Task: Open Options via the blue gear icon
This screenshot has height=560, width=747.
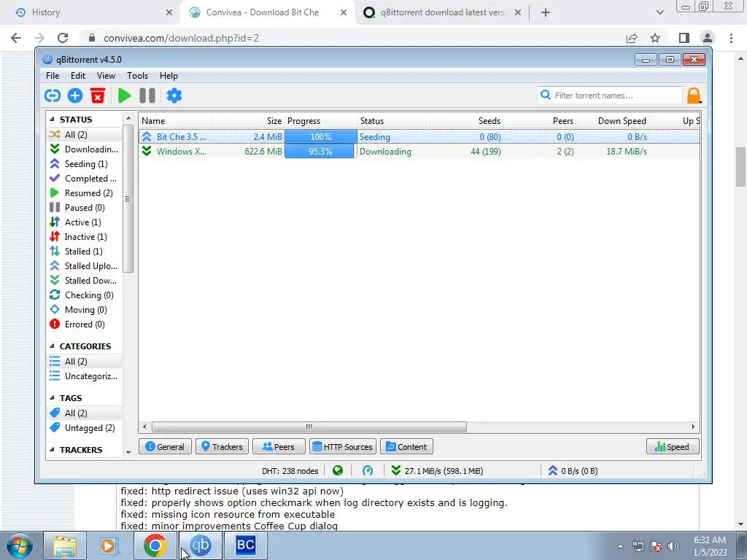Action: (174, 96)
